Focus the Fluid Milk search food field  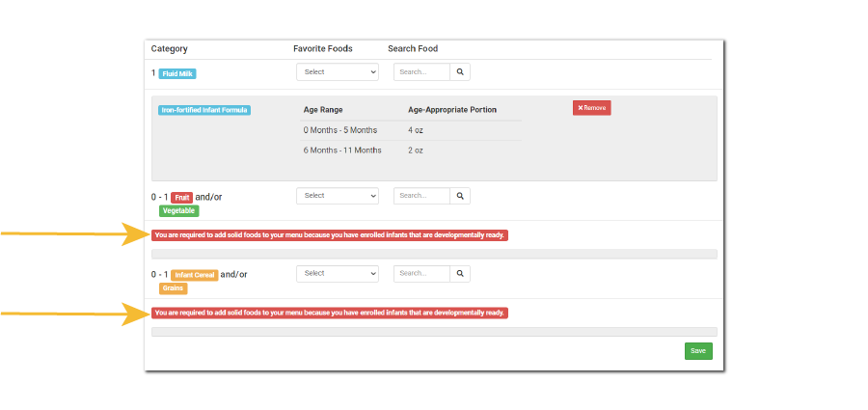(421, 72)
